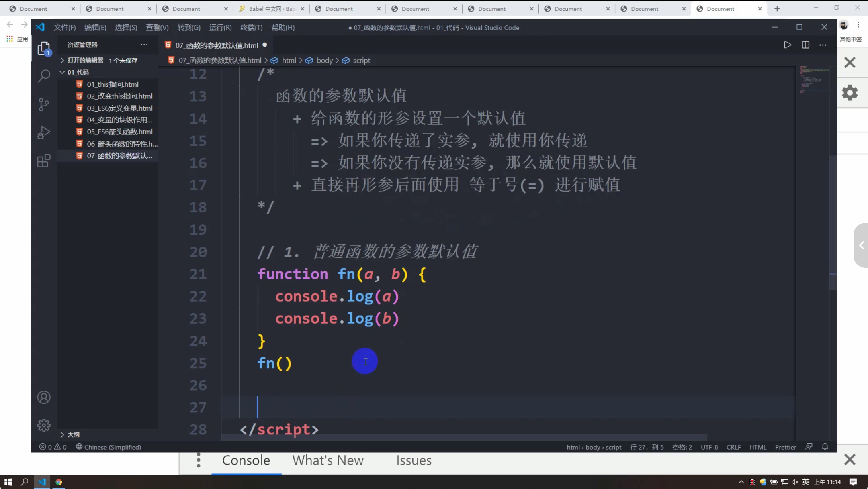This screenshot has height=489, width=868.
Task: Click UTF-8 encoding in status bar
Action: [x=709, y=447]
